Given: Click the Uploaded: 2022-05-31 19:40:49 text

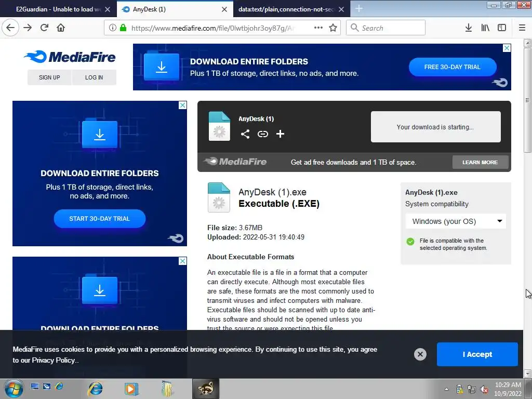Looking at the screenshot, I should click(x=256, y=237).
